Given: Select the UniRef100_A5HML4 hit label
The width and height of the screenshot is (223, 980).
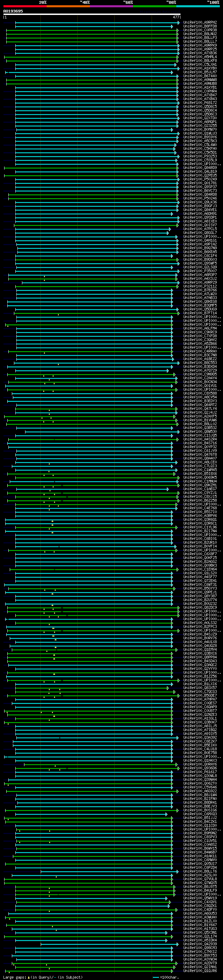Looking at the screenshot, I should [x=200, y=57].
